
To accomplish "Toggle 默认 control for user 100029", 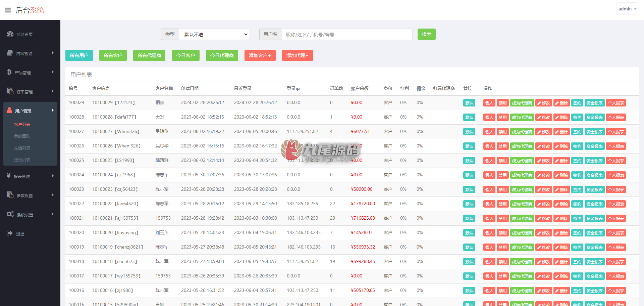I will pyautogui.click(x=469, y=103).
